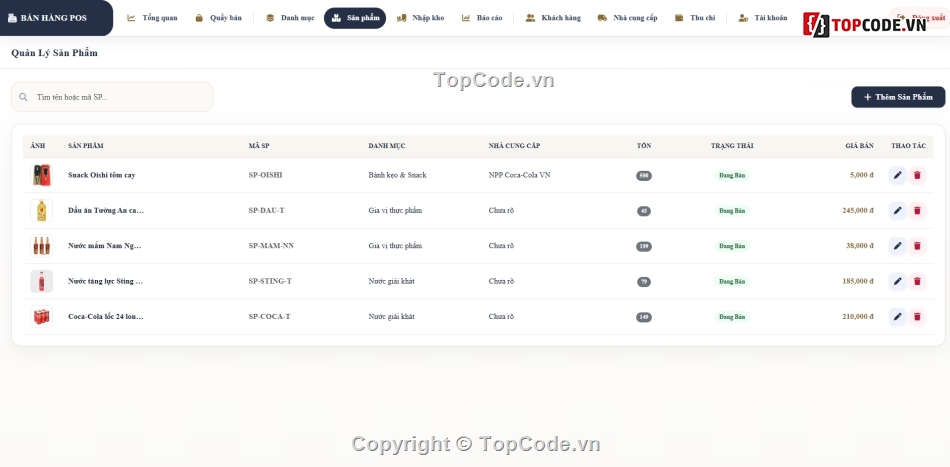Open Dầu ăn Tường An product thumbnail

coord(42,211)
